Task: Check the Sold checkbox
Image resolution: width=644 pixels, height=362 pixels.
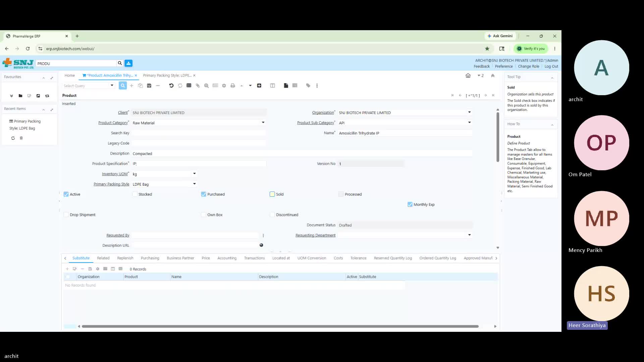Action: pos(272,194)
